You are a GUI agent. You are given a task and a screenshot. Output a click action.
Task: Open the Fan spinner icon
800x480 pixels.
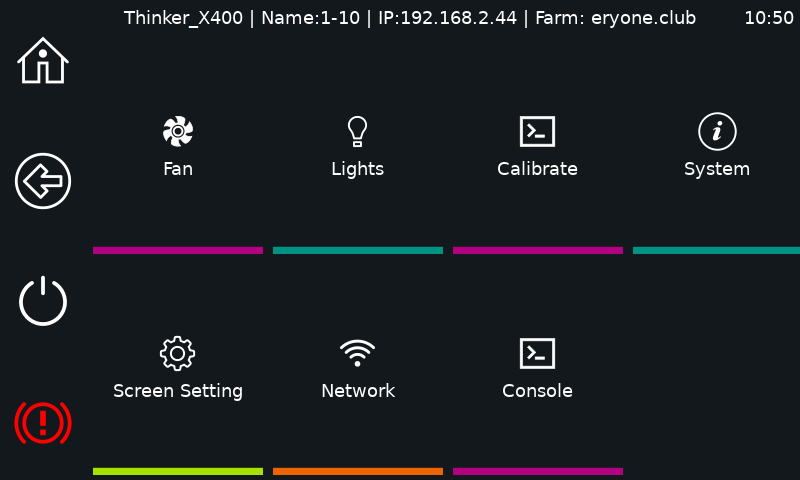[178, 131]
